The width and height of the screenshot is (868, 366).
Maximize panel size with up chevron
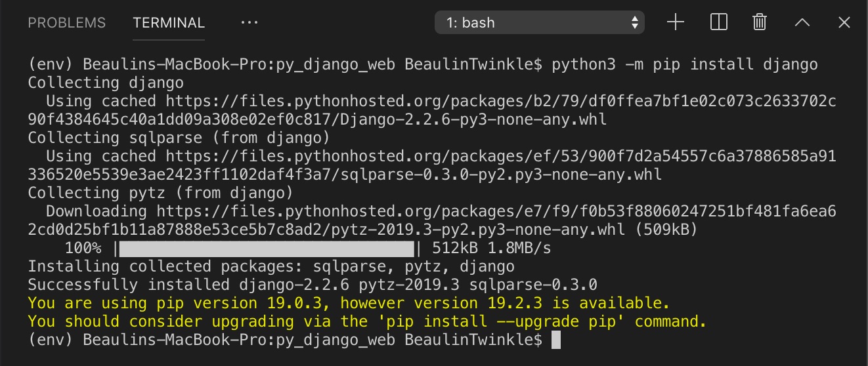point(802,22)
